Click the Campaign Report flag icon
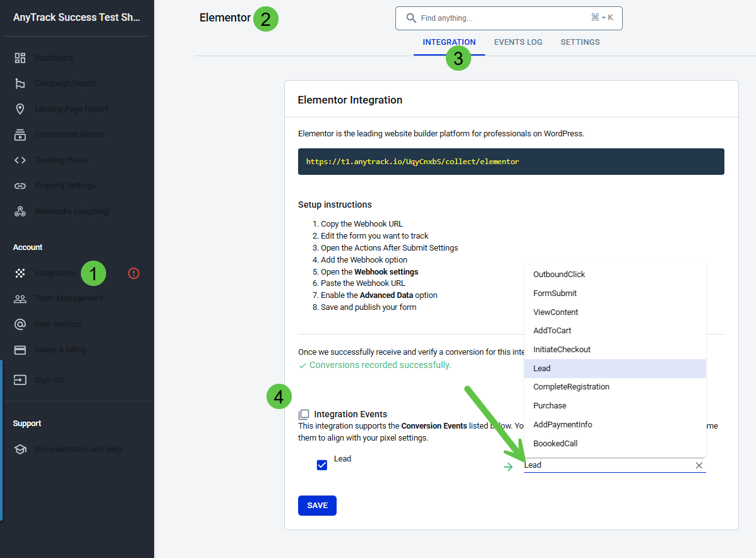 click(20, 83)
